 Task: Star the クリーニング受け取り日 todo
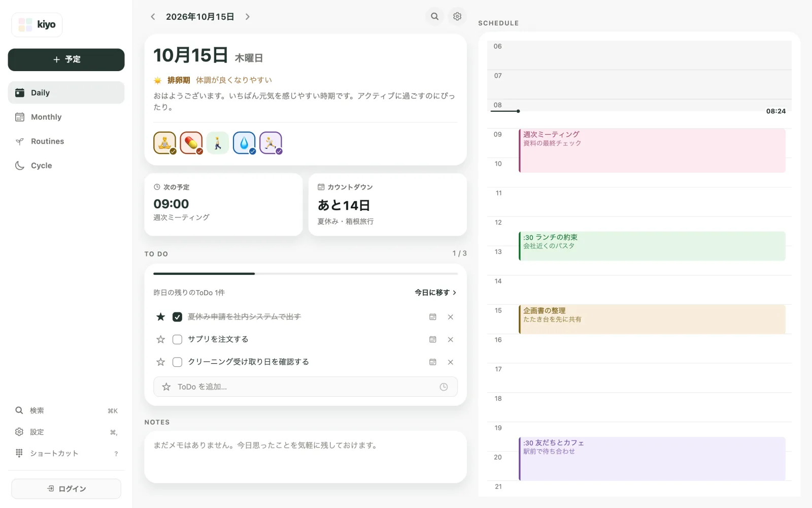(x=161, y=362)
